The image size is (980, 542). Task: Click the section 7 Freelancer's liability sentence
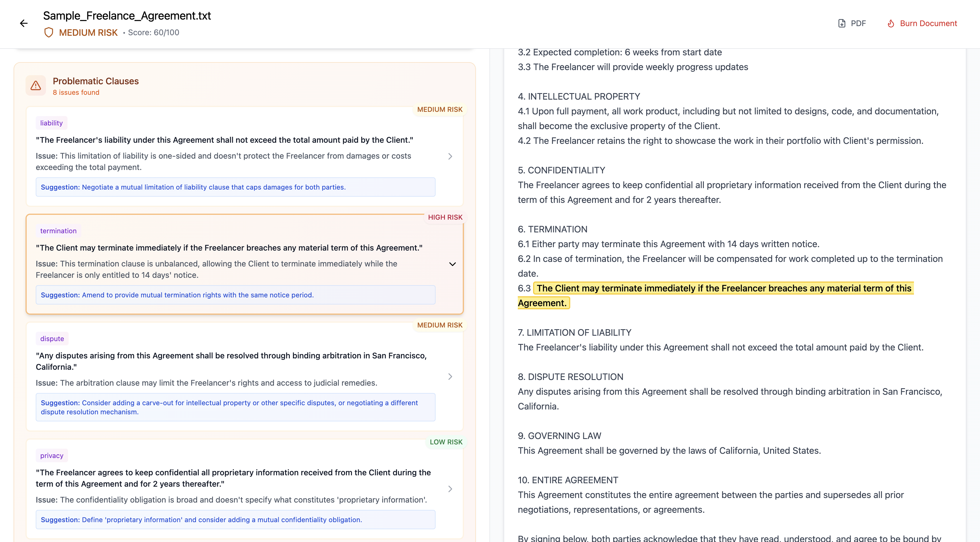(721, 347)
